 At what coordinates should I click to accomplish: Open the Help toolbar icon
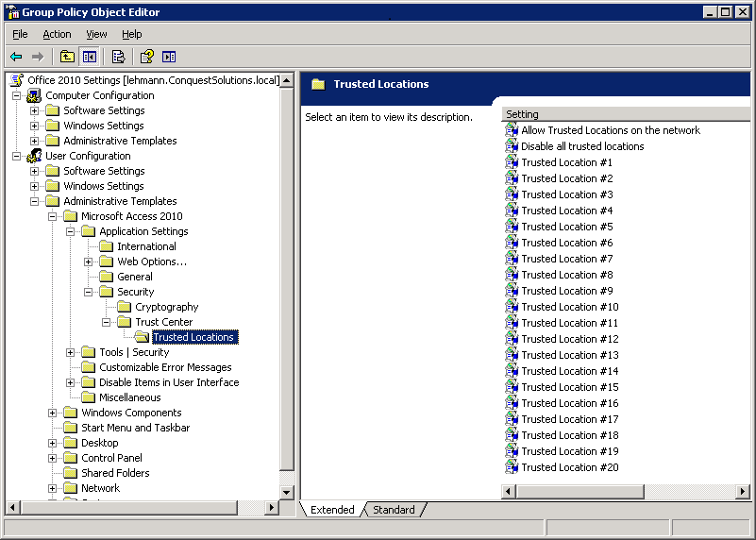pyautogui.click(x=147, y=57)
